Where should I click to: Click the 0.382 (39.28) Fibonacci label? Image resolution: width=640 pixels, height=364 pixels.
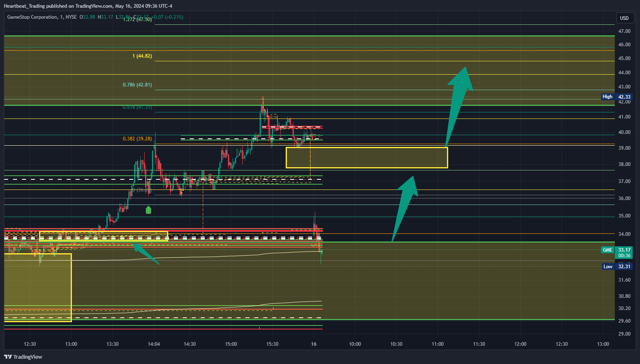tap(137, 139)
